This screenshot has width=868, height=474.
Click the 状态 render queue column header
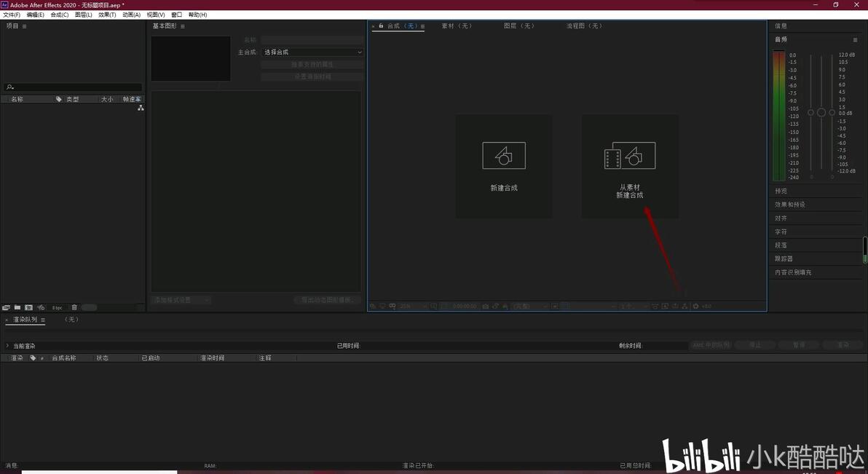click(x=103, y=358)
